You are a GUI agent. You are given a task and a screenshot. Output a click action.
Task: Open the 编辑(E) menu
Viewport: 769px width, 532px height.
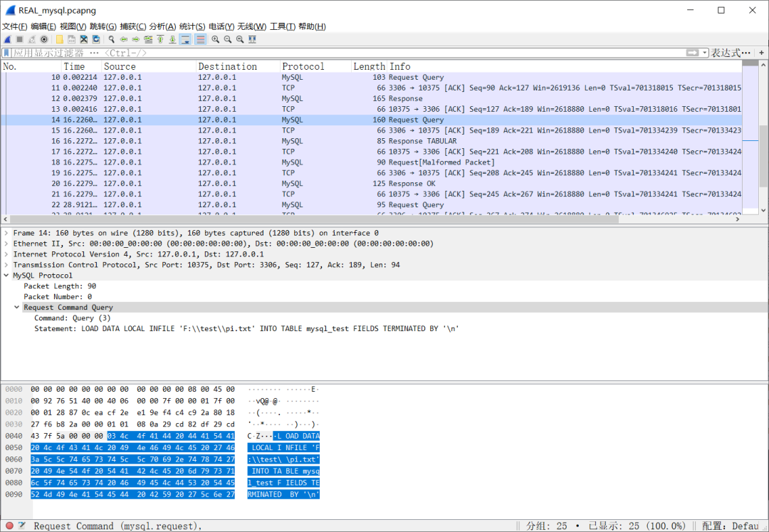(x=43, y=26)
